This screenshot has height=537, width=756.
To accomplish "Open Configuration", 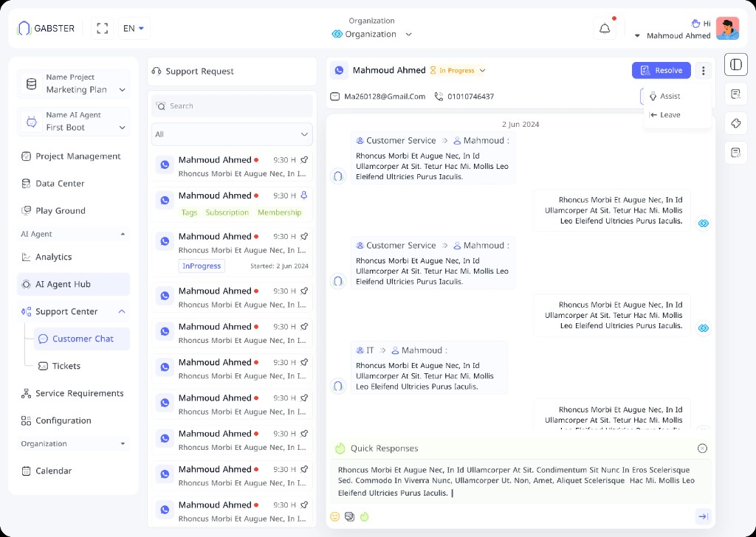I will pos(73,420).
